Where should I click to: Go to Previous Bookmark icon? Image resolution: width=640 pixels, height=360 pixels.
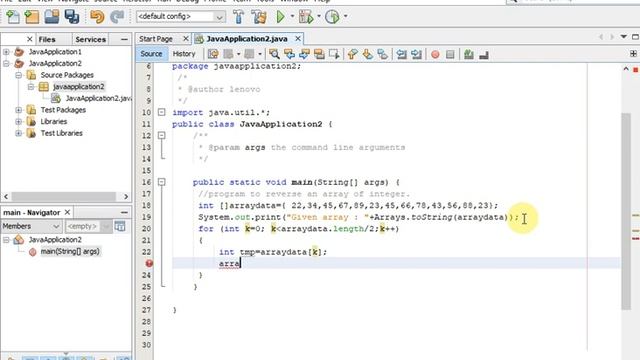tap(353, 54)
